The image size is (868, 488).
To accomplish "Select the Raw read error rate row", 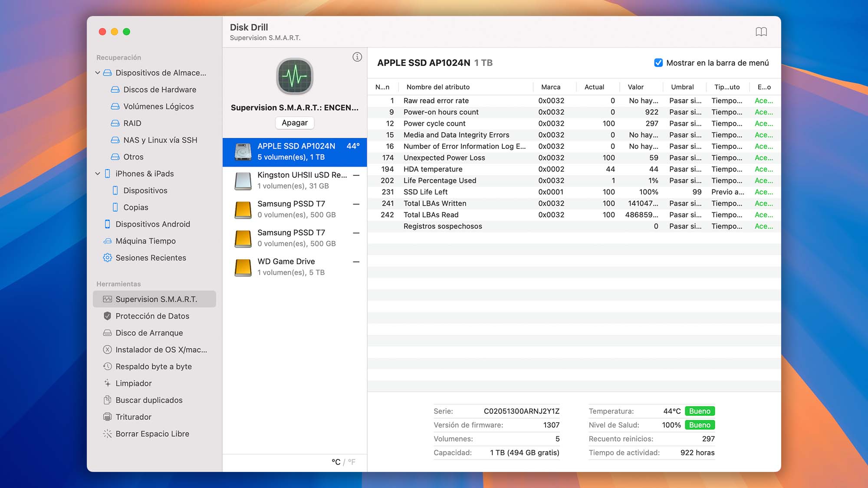I will click(x=574, y=101).
